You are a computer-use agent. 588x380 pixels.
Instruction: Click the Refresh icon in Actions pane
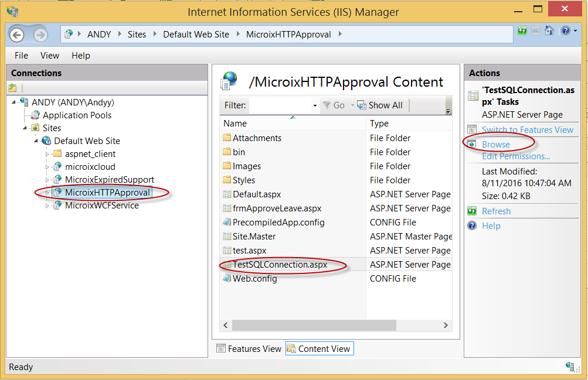point(472,211)
